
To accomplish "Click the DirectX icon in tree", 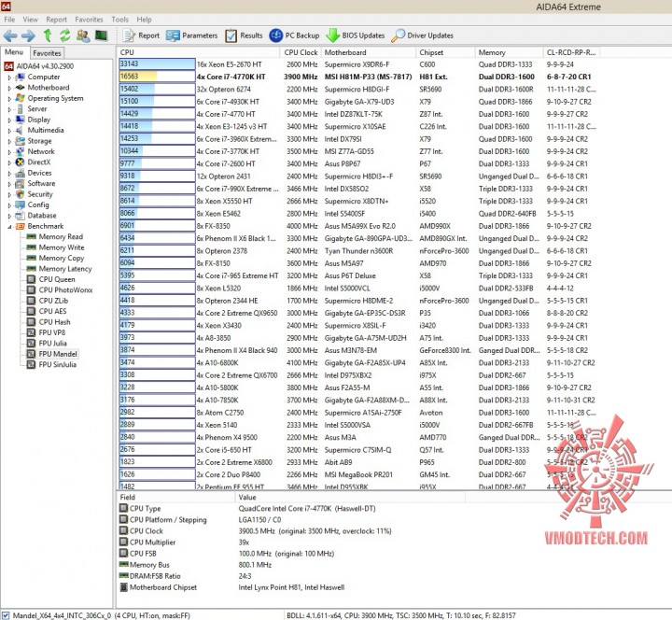I will (x=20, y=162).
